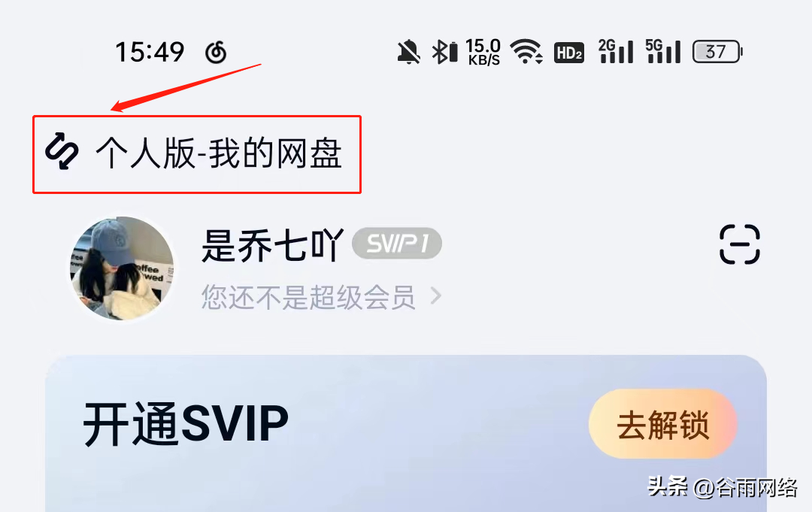The height and width of the screenshot is (512, 812).
Task: Tap the Bluetooth status icon
Action: point(445,52)
